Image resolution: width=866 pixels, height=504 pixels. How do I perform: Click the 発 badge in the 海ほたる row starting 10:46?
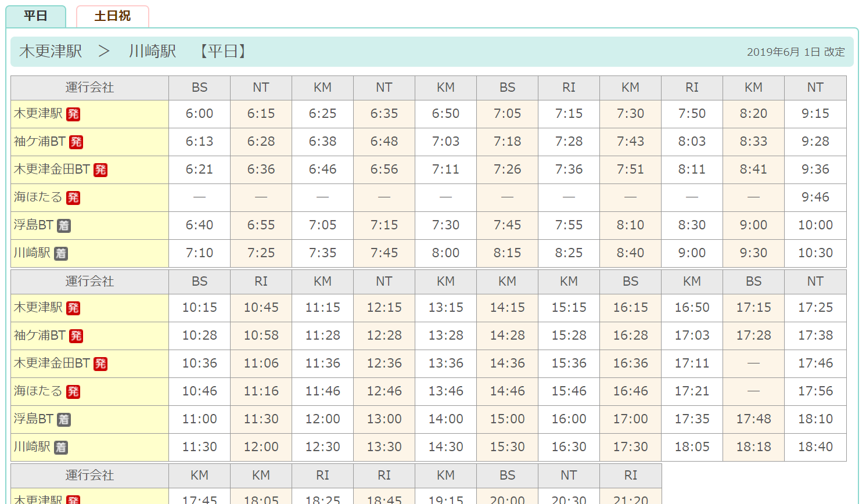[73, 392]
